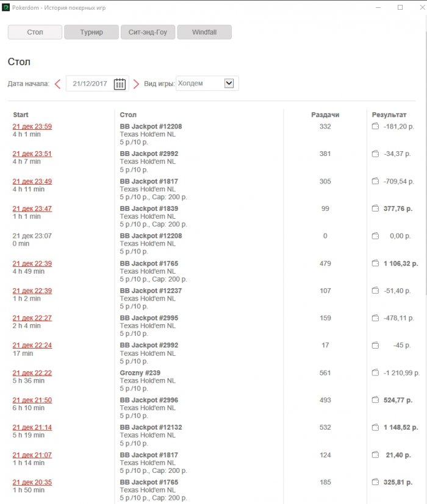The image size is (427, 504).
Task: Click the start date input field
Action: 90,84
